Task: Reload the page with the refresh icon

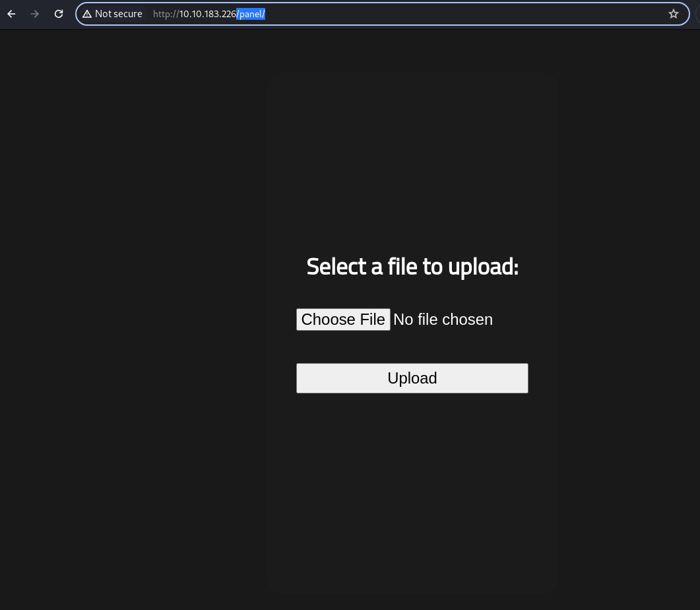Action: click(59, 14)
